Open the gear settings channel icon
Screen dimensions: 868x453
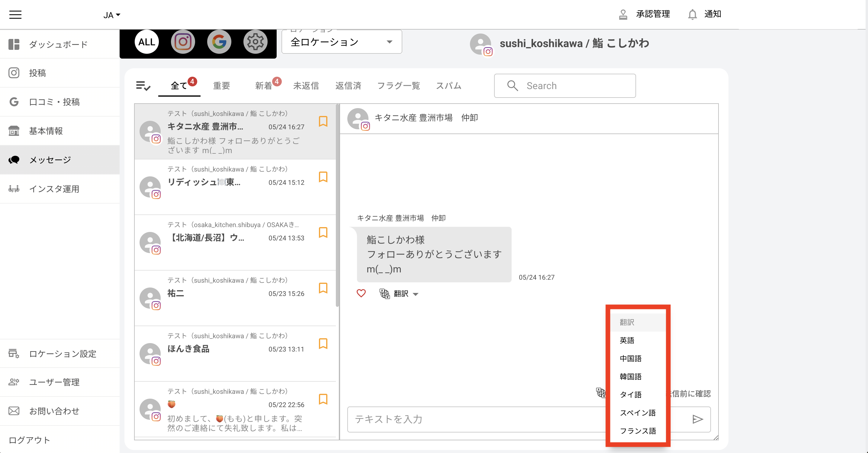[255, 42]
